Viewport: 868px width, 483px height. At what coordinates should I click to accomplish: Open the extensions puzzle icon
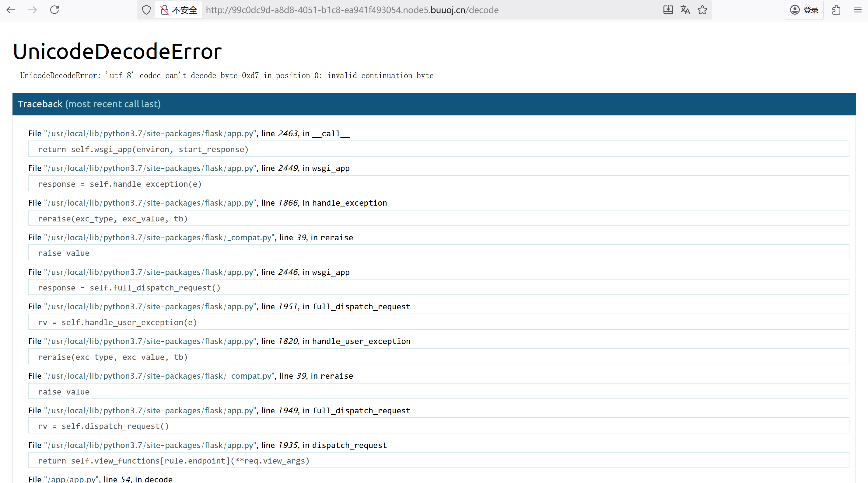(x=836, y=10)
